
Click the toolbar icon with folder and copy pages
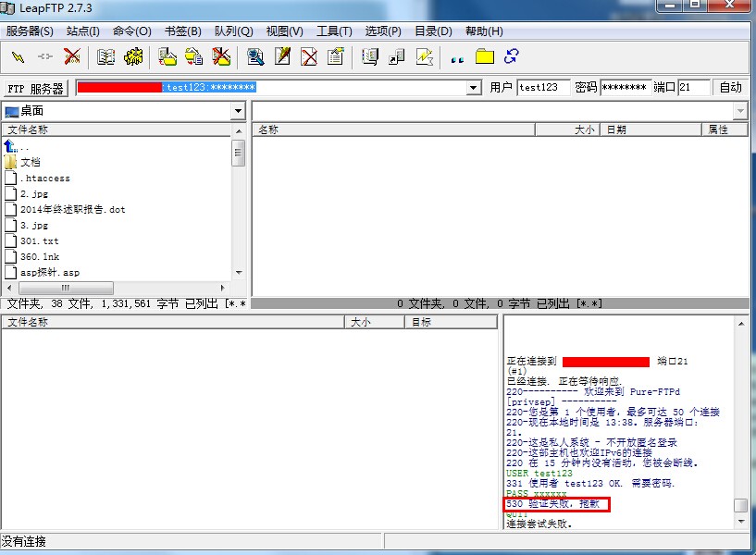click(194, 56)
